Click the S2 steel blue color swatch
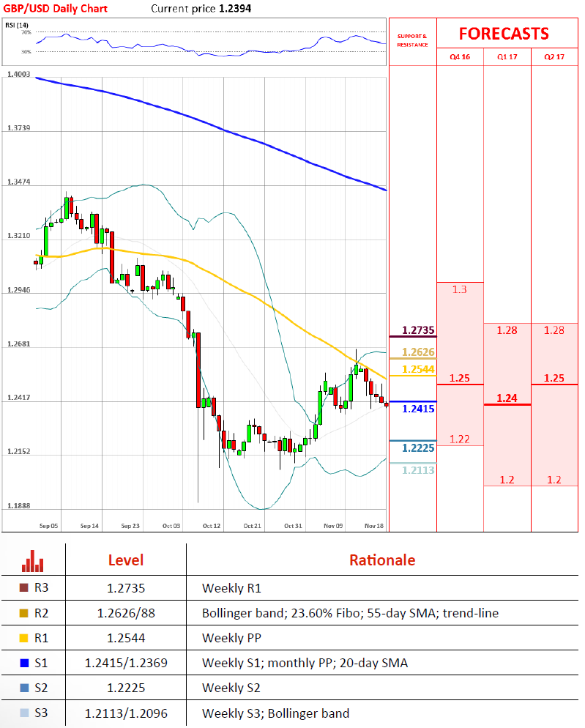This screenshot has height=728, width=585. 24,688
